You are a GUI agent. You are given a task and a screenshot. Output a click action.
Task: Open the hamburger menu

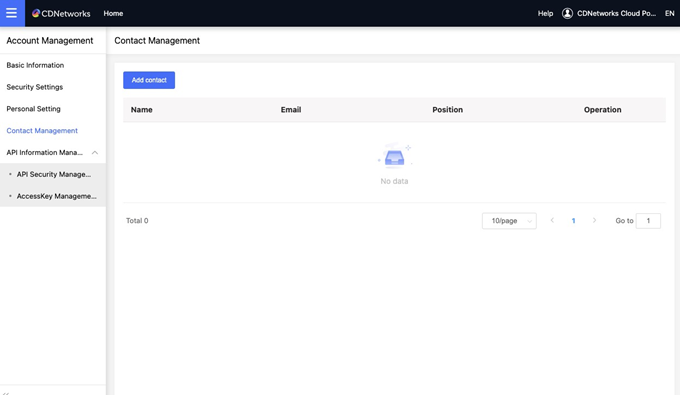pos(12,13)
